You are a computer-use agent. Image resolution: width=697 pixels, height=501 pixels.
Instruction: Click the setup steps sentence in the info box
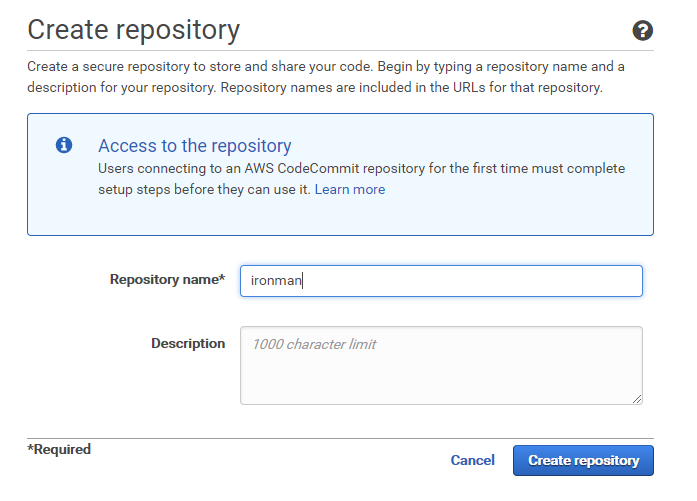click(x=205, y=189)
